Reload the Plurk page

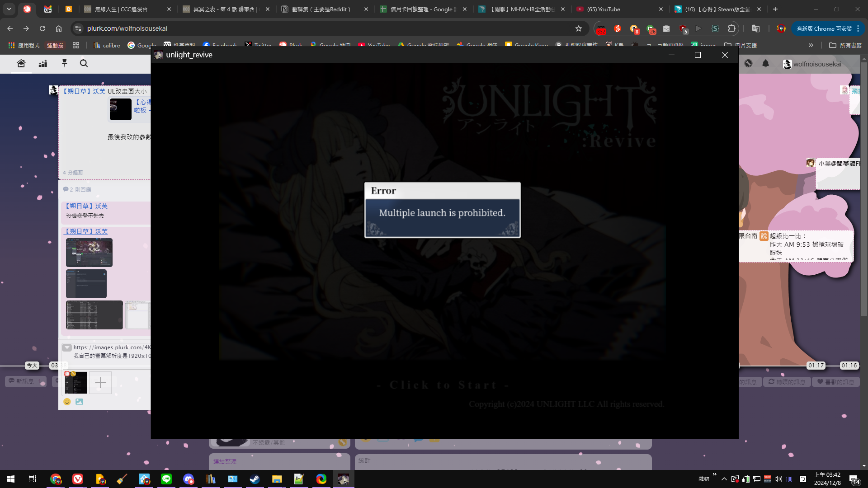coord(42,28)
